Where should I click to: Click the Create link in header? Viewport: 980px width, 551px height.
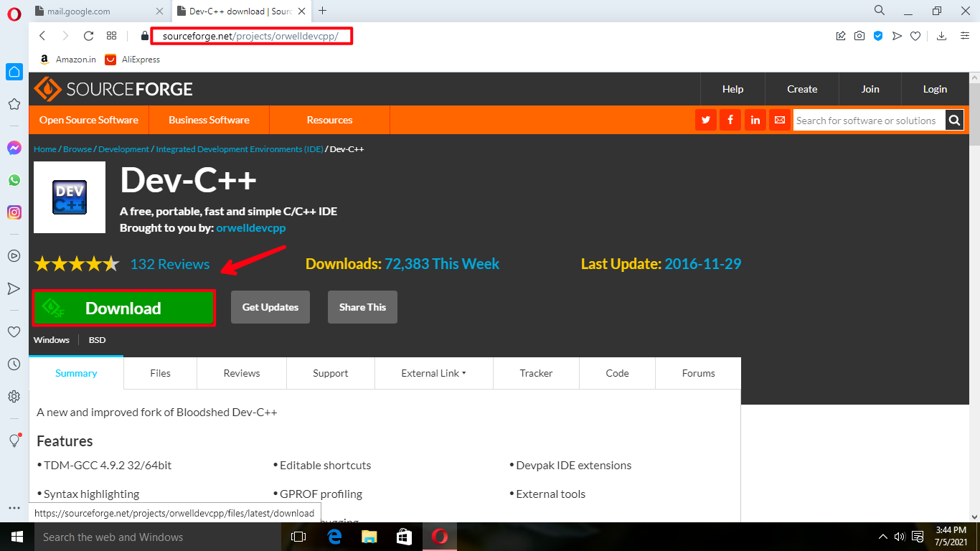802,89
